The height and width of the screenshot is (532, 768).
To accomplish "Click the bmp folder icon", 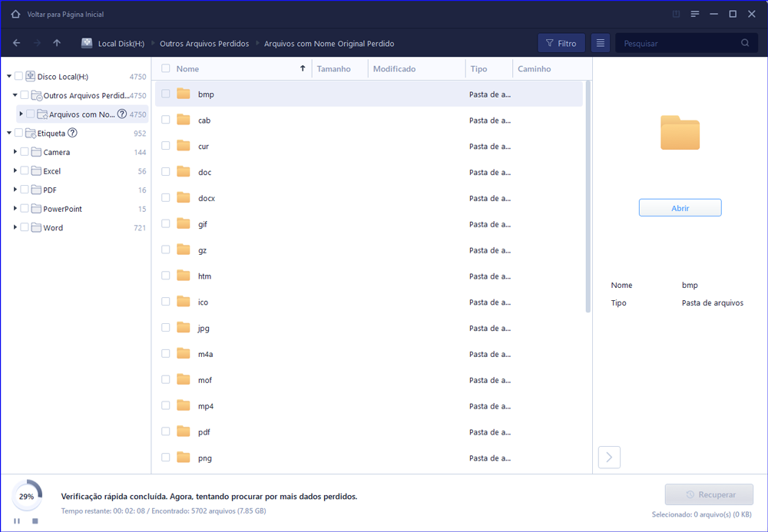I will 184,94.
